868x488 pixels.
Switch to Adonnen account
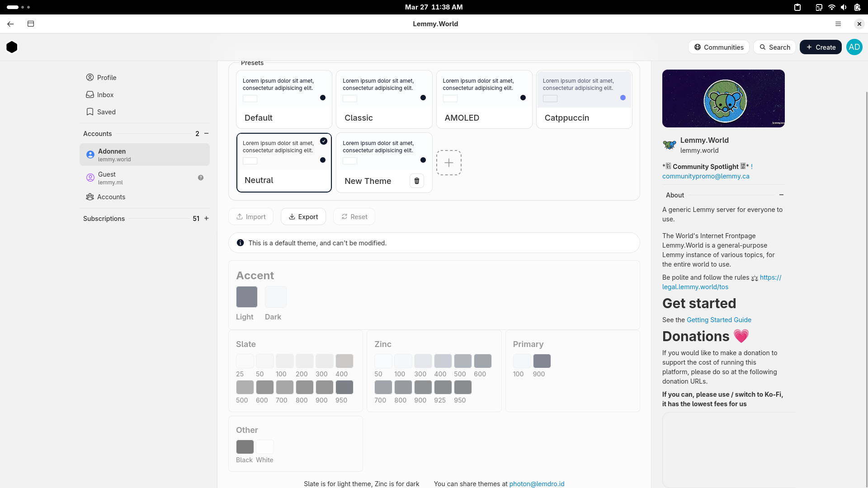coord(145,155)
